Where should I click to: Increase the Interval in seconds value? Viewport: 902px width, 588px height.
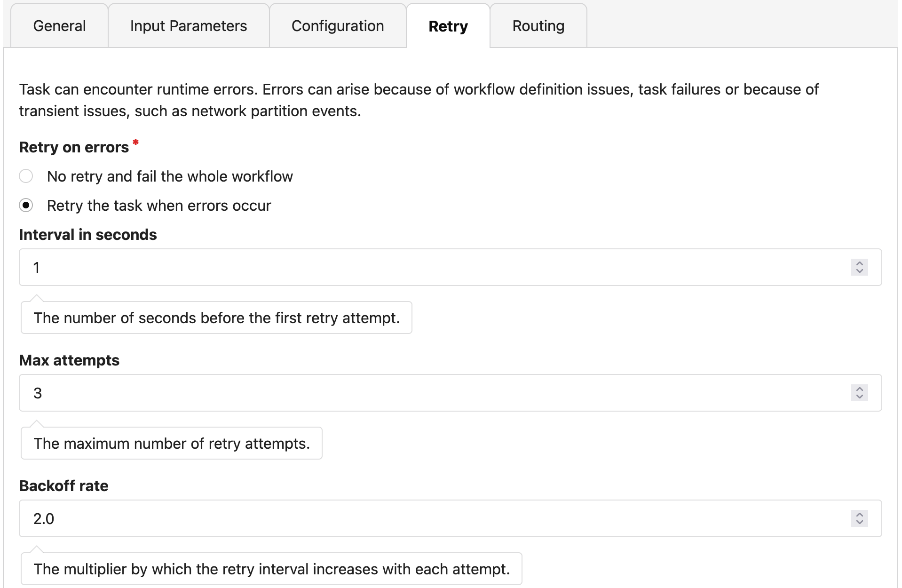[859, 263]
